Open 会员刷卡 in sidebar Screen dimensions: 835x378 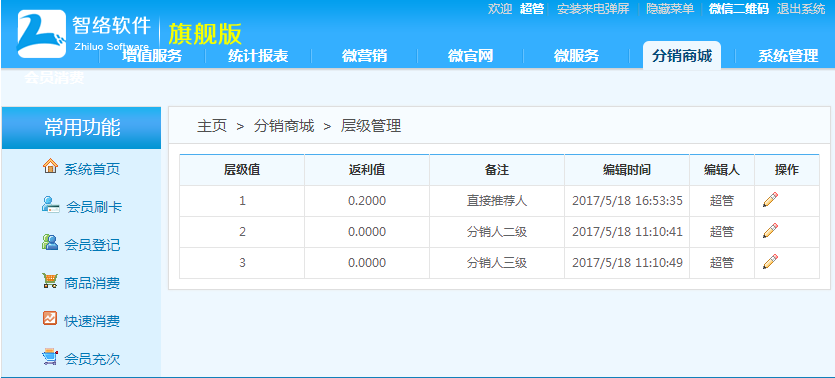(x=94, y=207)
